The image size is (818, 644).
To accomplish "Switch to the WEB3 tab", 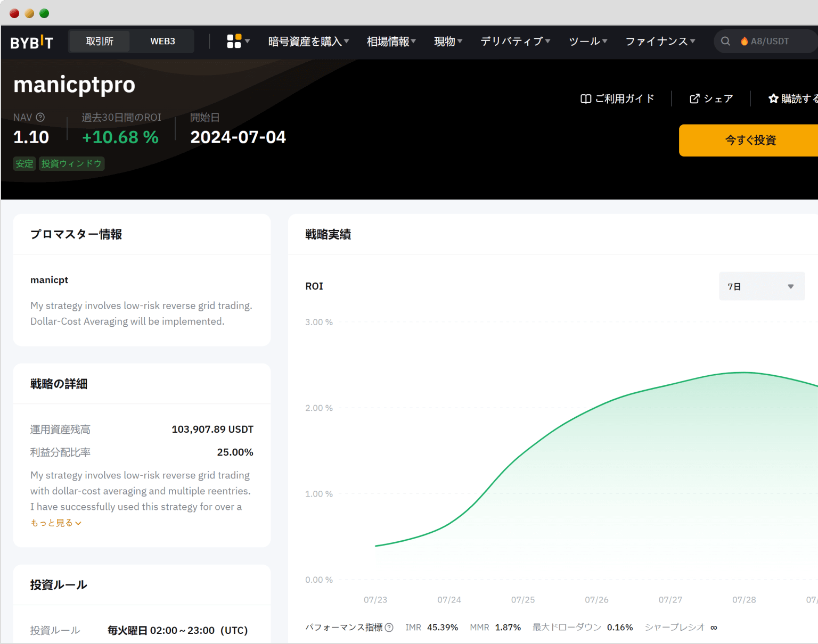I will click(162, 41).
